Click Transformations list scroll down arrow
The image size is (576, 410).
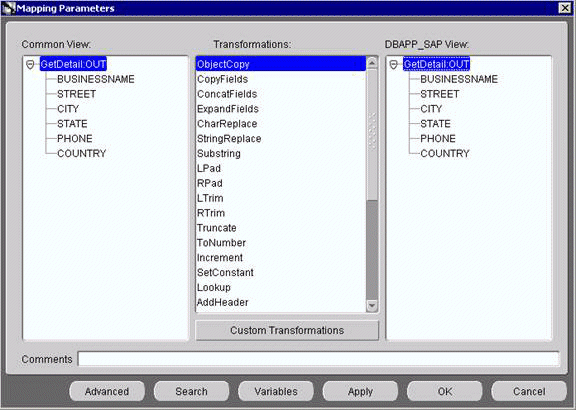372,306
